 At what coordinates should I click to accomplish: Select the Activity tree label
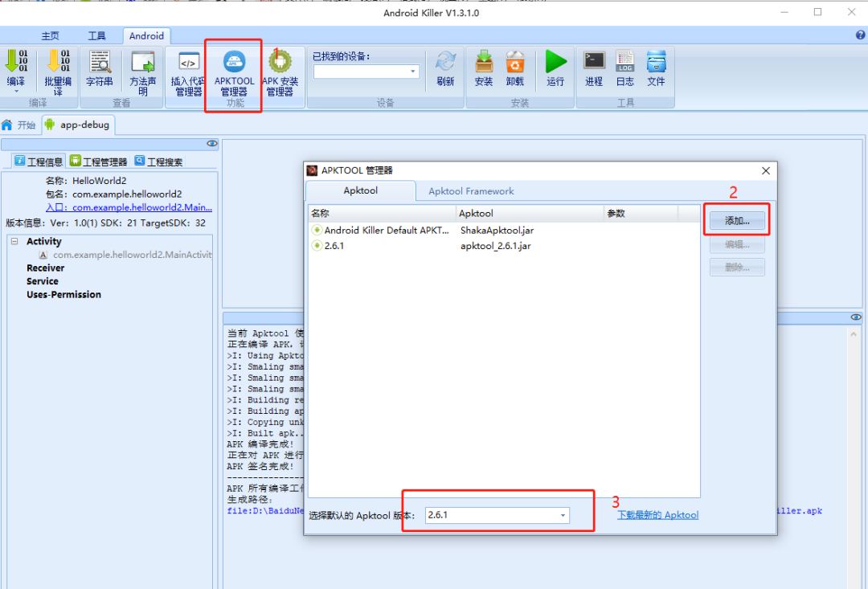pyautogui.click(x=43, y=241)
